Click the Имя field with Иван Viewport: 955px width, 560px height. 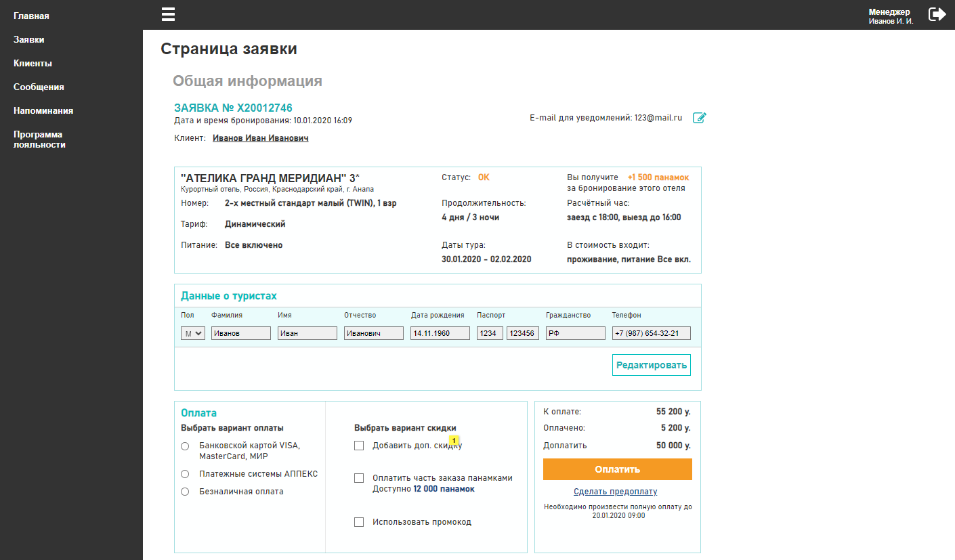pos(307,333)
